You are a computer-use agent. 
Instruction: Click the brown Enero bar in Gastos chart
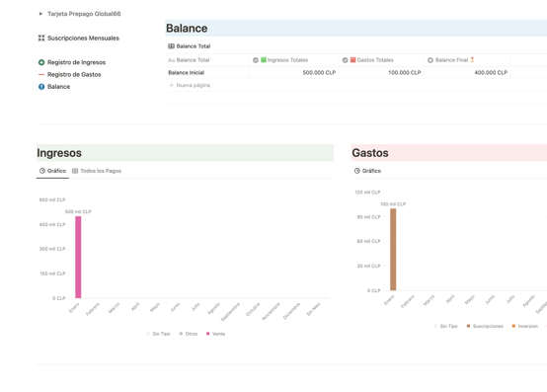coord(393,250)
